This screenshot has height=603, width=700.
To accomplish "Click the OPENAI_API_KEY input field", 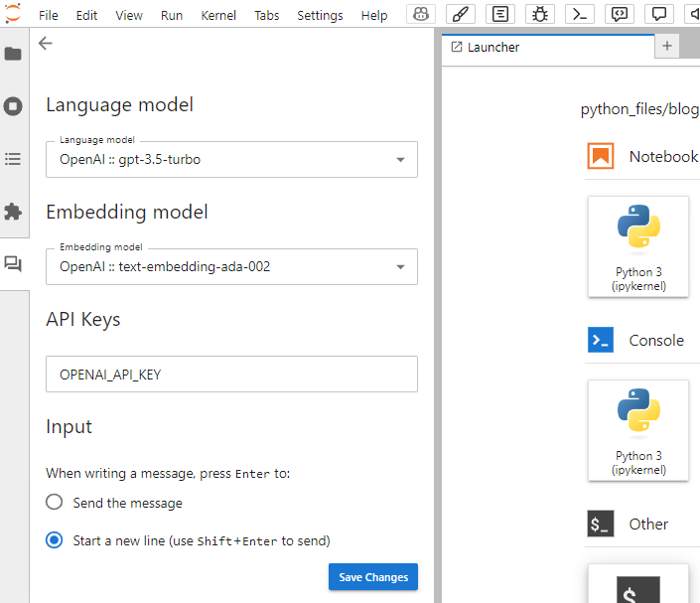I will pos(231,375).
